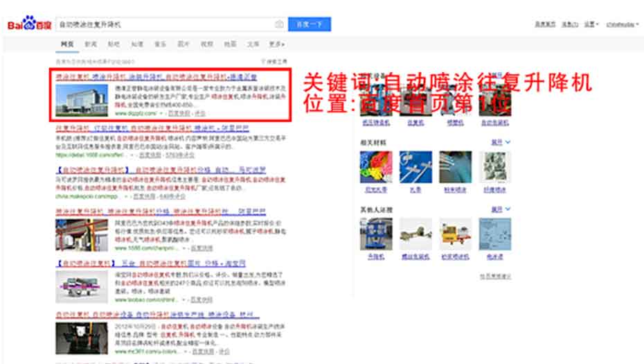The height and width of the screenshot is (364, 644).
Task: Open the Taobao result thumbnail image
Action: tap(81, 286)
